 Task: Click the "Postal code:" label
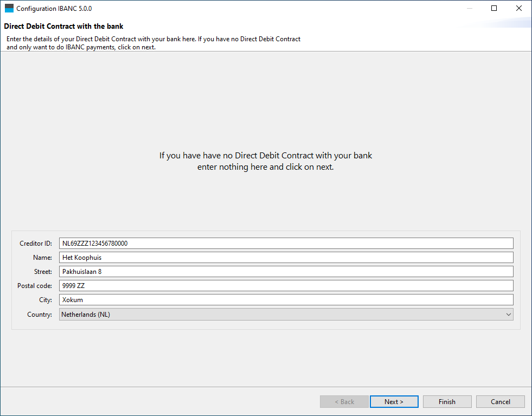click(35, 286)
